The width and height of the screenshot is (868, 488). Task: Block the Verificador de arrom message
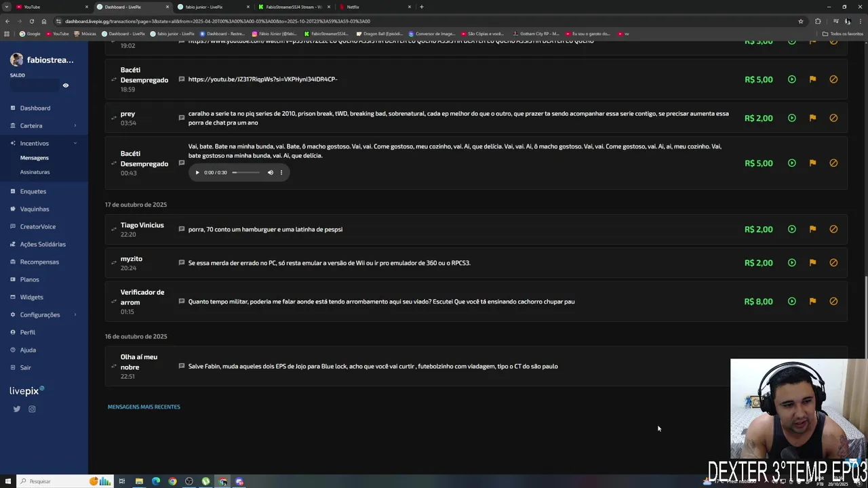[833, 301]
